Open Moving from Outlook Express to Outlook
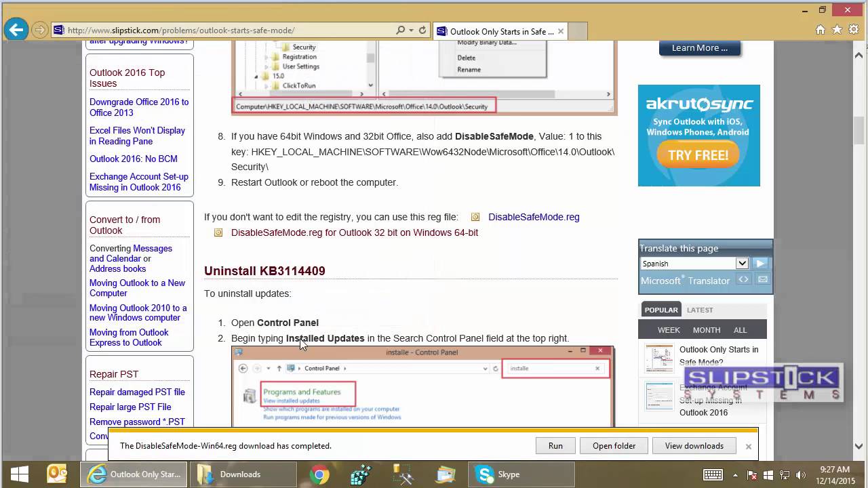Screen dimensions: 868x488 tap(129, 338)
